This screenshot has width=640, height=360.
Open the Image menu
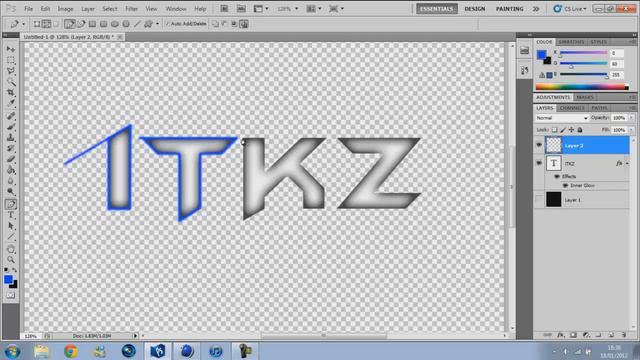(65, 9)
